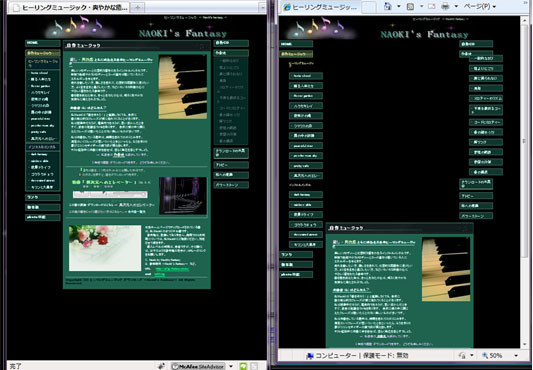Click the purple elevator image in the left browser
Image resolution: width=533 pixels, height=370 pixels.
[183, 196]
